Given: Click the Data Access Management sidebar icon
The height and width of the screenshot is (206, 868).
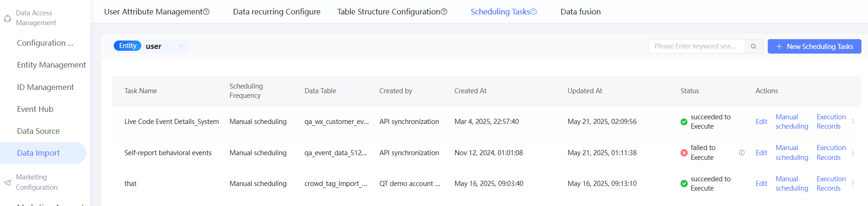Looking at the screenshot, I should tap(7, 18).
